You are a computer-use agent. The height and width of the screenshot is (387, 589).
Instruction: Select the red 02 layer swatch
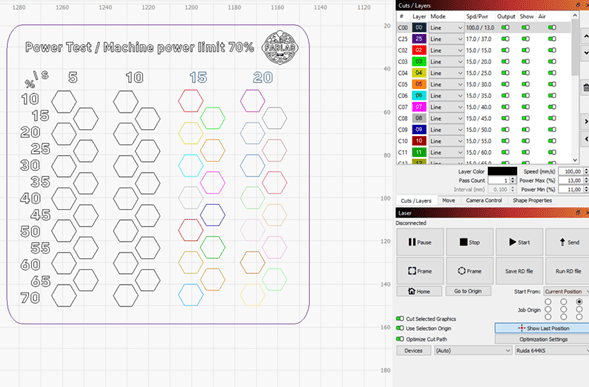click(419, 50)
